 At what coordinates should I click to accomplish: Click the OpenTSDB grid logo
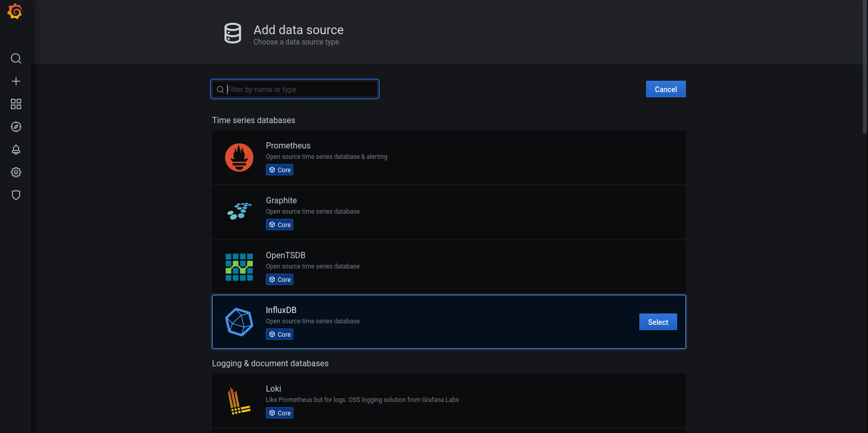tap(239, 267)
